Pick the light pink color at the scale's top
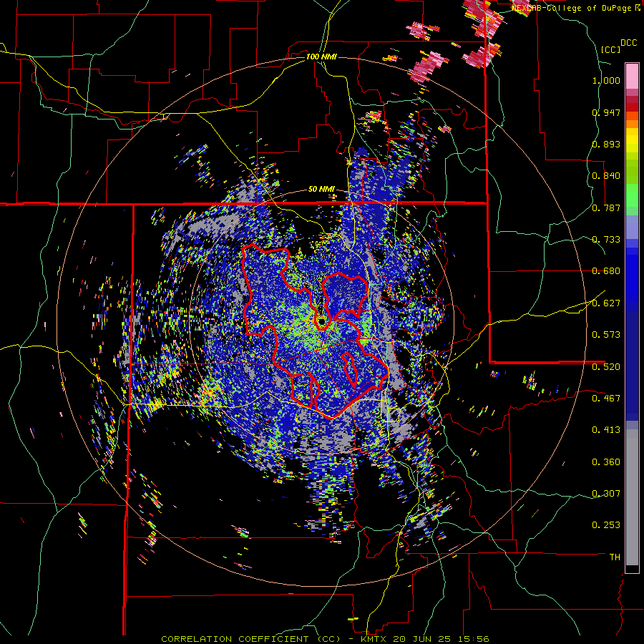This screenshot has height=644, width=644. pos(632,76)
